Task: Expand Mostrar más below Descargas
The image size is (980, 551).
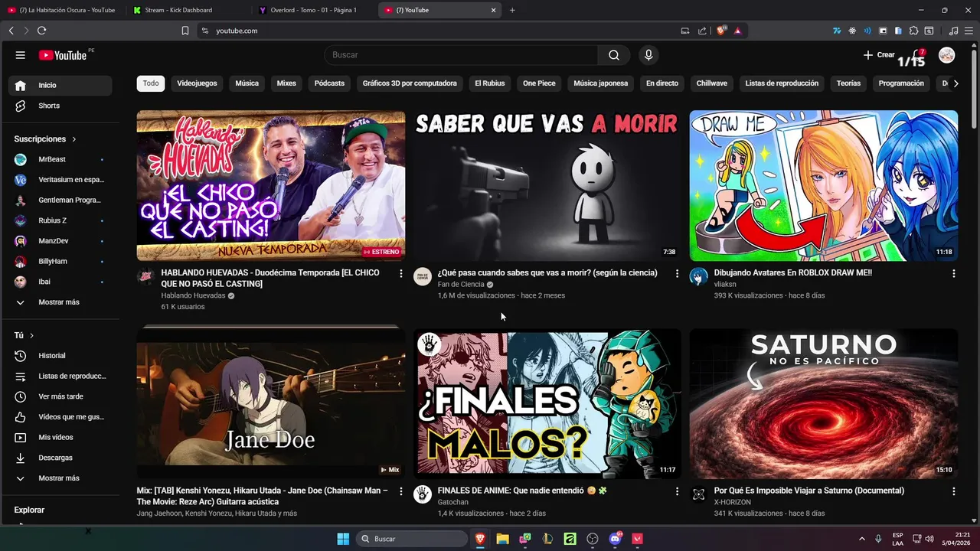Action: tap(60, 478)
